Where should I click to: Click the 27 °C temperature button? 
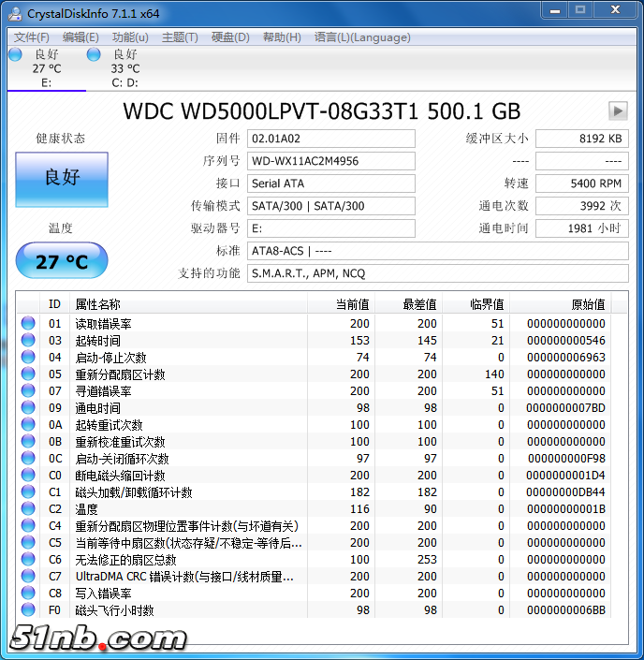(62, 261)
